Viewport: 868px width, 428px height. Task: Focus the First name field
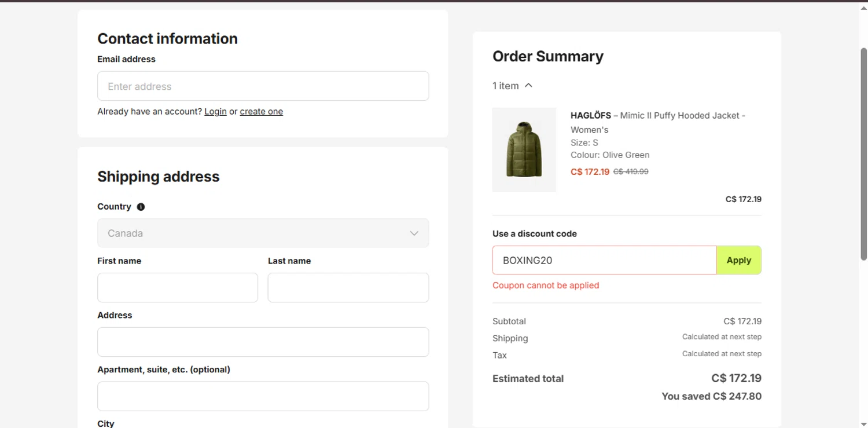[x=178, y=288]
